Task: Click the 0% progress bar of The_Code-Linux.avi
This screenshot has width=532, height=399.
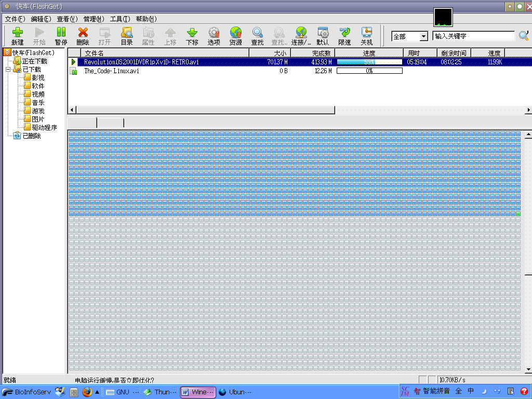Action: coord(369,71)
